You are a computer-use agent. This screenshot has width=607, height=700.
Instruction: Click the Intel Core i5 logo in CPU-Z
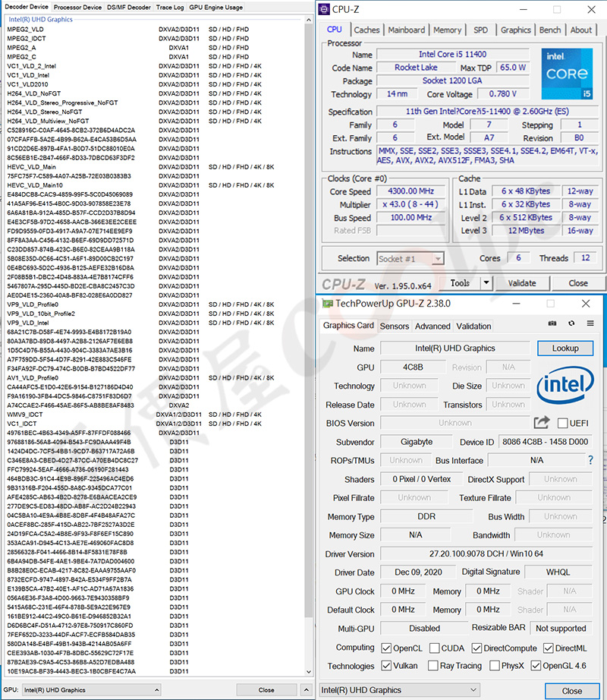click(567, 74)
